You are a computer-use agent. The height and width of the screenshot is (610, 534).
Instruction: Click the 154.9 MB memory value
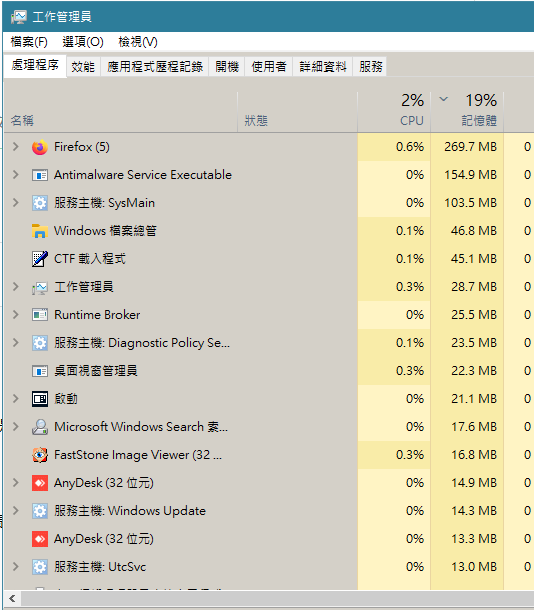(x=470, y=175)
